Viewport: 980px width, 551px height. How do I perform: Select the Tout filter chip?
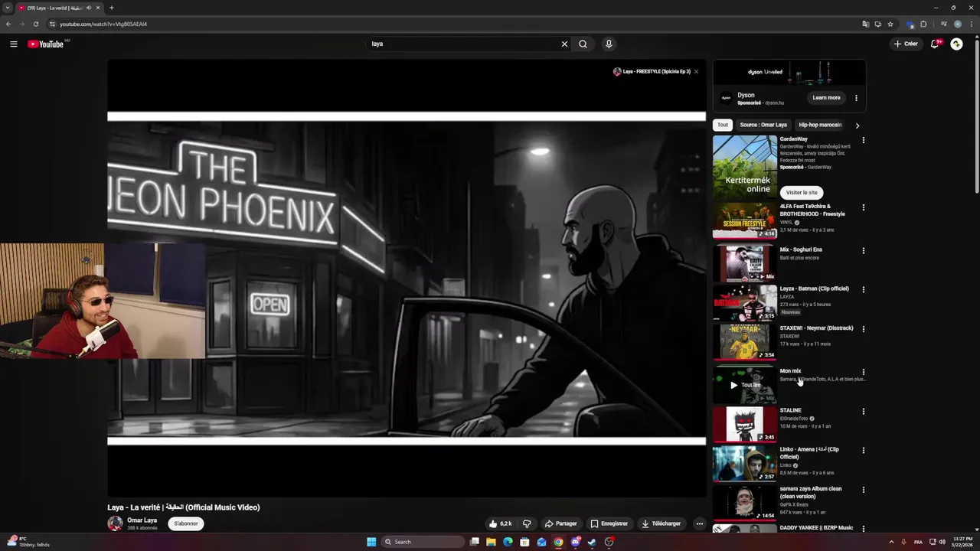[723, 125]
